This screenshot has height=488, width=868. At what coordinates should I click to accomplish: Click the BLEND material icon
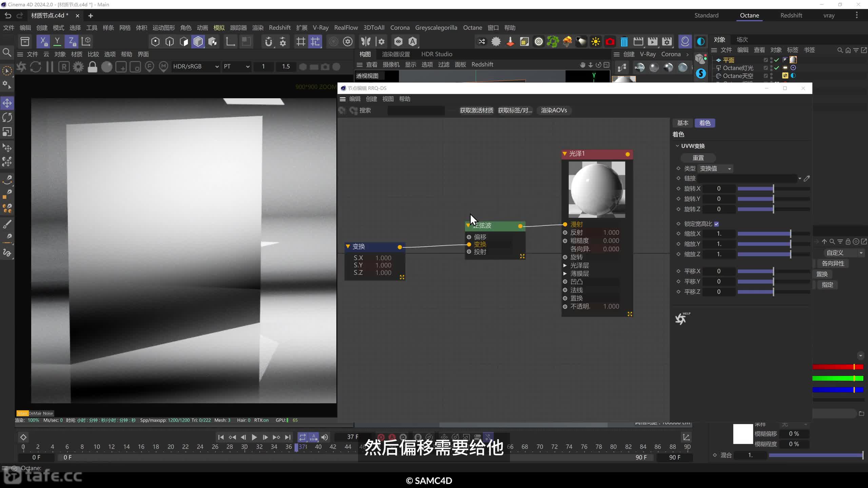pyautogui.click(x=639, y=67)
